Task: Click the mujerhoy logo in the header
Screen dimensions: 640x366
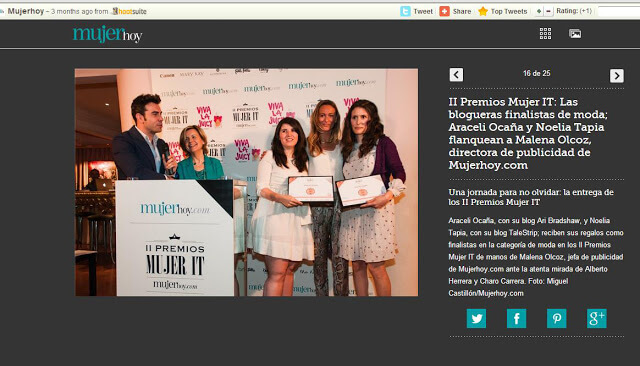Action: [107, 34]
